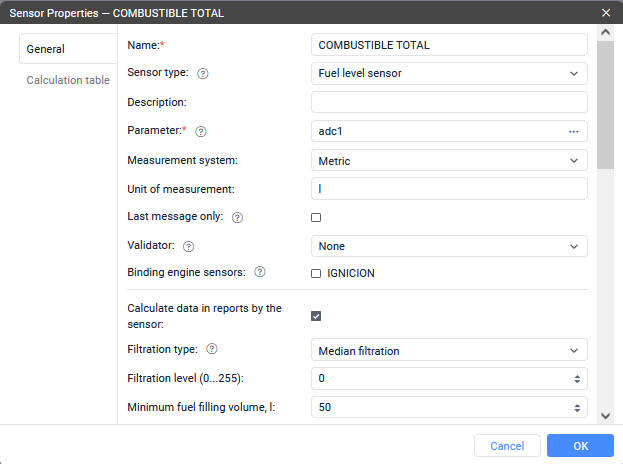Expand the Measurement system dropdown

(449, 161)
